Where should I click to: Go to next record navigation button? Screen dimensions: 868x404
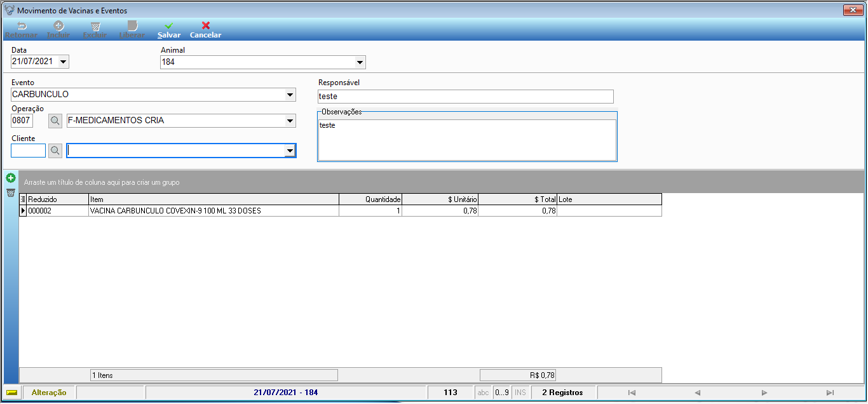click(x=764, y=393)
